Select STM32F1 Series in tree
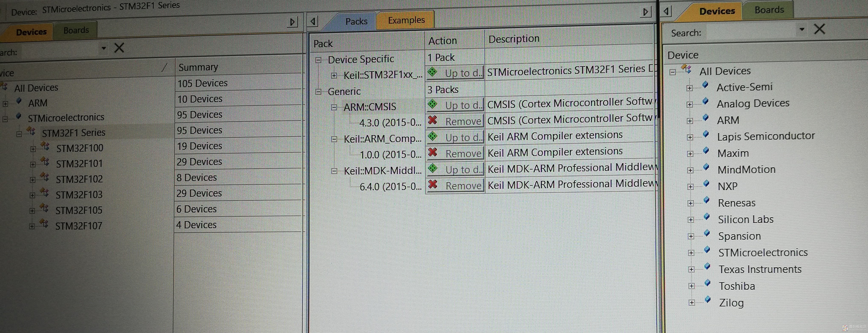Screen dimensions: 868x333 click(73, 133)
